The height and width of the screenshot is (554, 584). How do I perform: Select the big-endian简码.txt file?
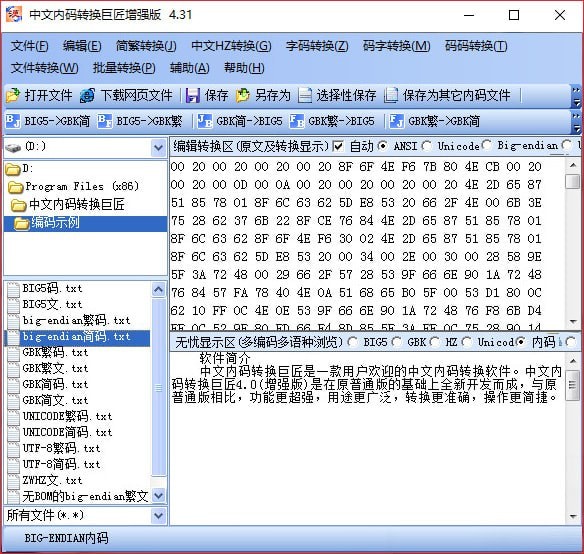click(x=77, y=337)
